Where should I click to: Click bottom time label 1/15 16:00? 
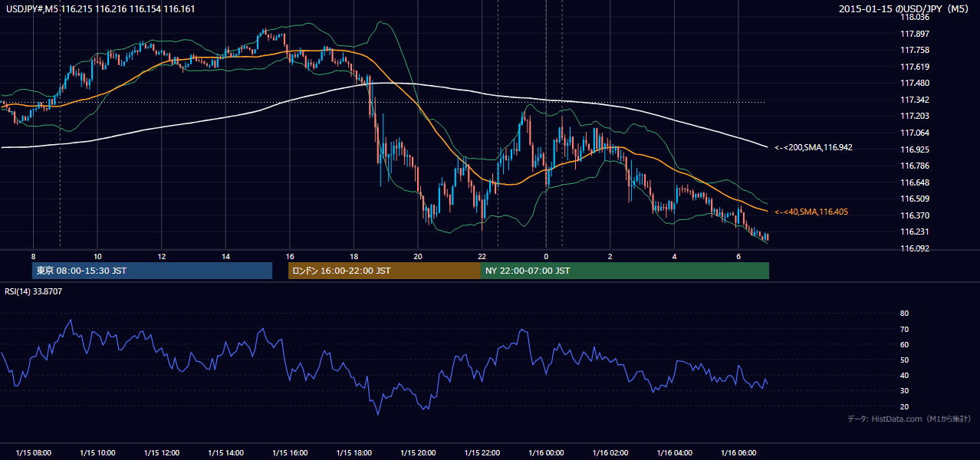(x=289, y=453)
